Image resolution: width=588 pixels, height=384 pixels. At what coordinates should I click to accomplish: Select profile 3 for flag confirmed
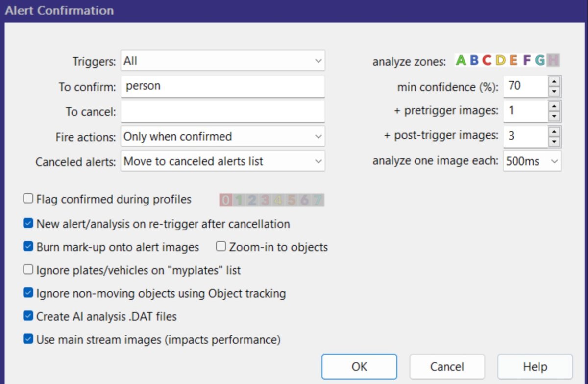pyautogui.click(x=265, y=200)
